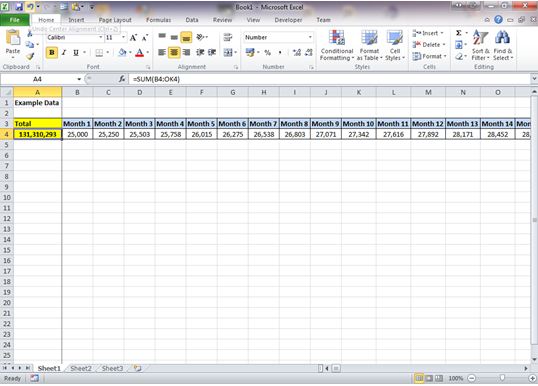Open the Number format dropdown
Image resolution: width=538 pixels, height=386 pixels.
click(x=310, y=37)
